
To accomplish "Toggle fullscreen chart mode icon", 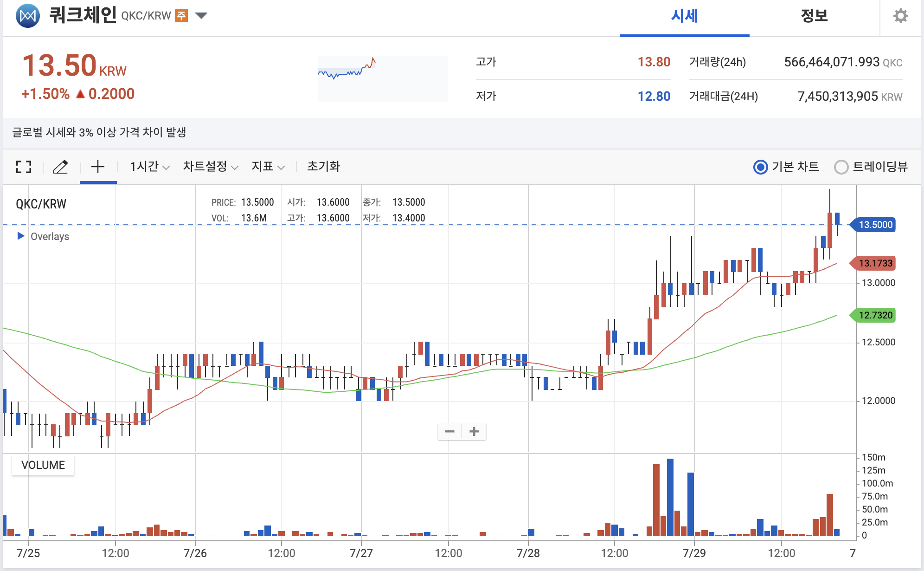I will [24, 167].
